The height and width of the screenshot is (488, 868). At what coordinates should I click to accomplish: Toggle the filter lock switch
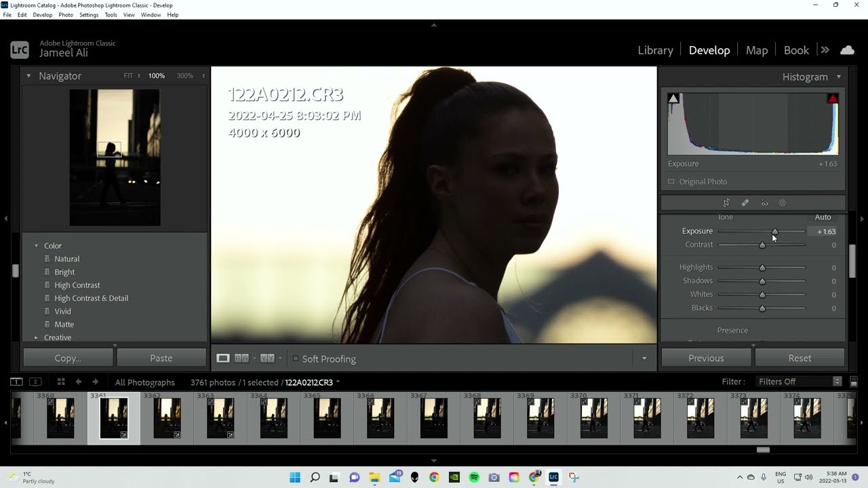[x=854, y=382]
